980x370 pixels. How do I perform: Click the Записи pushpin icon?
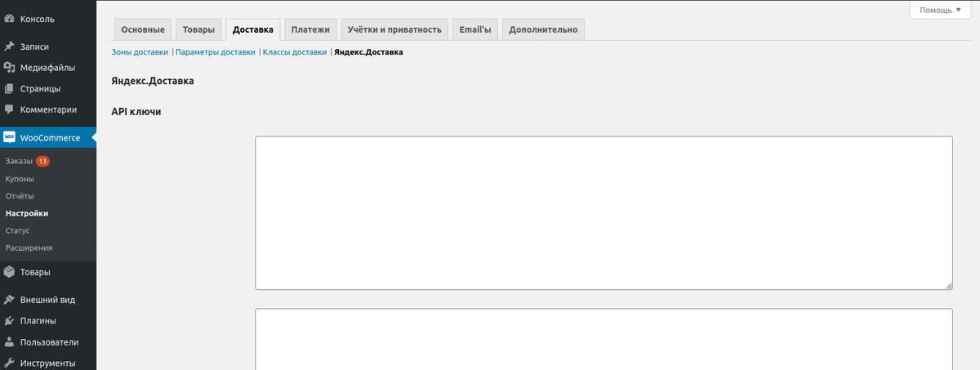[x=9, y=47]
